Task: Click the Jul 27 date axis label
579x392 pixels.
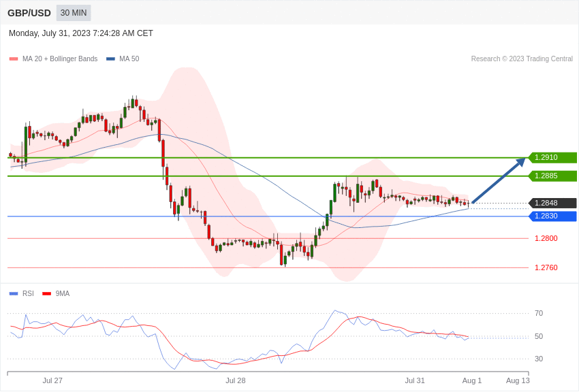Action: point(52,380)
